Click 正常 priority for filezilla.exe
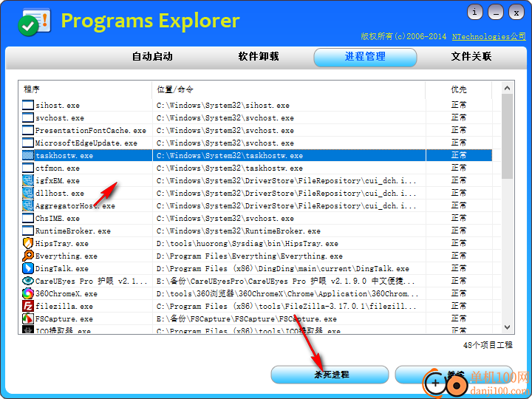 point(459,306)
